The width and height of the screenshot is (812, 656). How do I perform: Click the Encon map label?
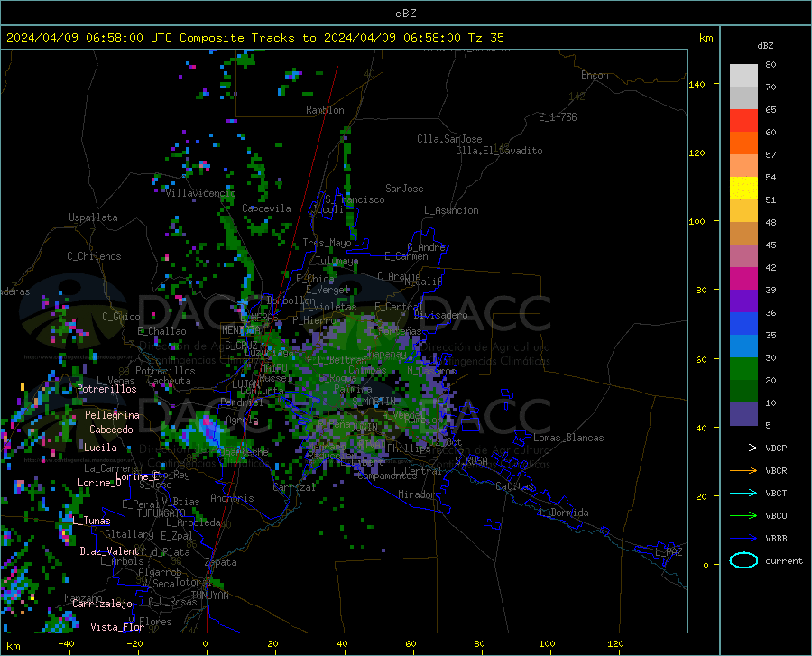pos(595,75)
